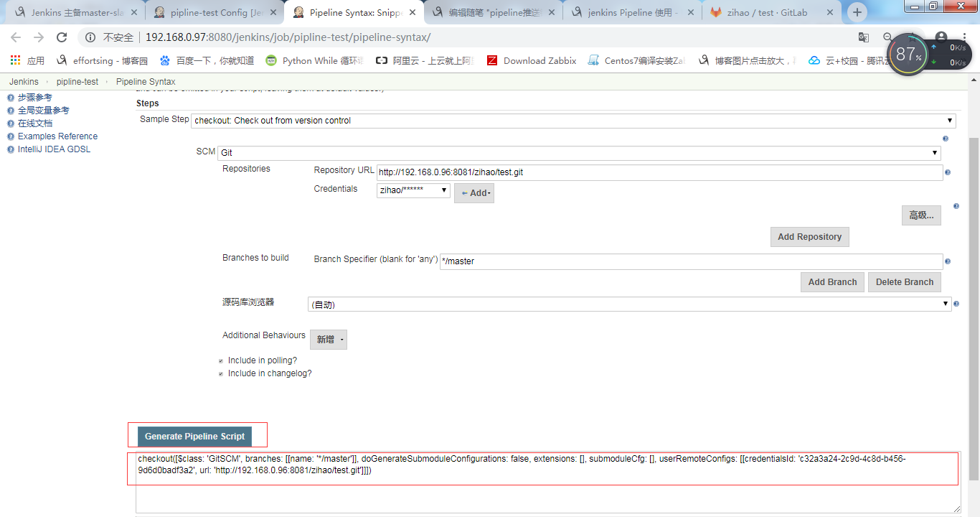Open the Python While bookmark
Image resolution: width=980 pixels, height=517 pixels.
tap(314, 60)
